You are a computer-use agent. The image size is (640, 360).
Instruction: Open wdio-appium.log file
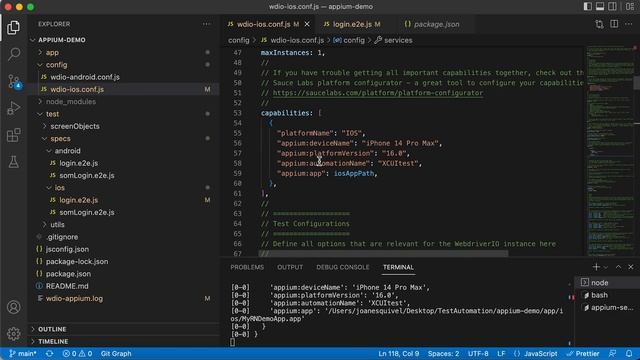[124, 298]
